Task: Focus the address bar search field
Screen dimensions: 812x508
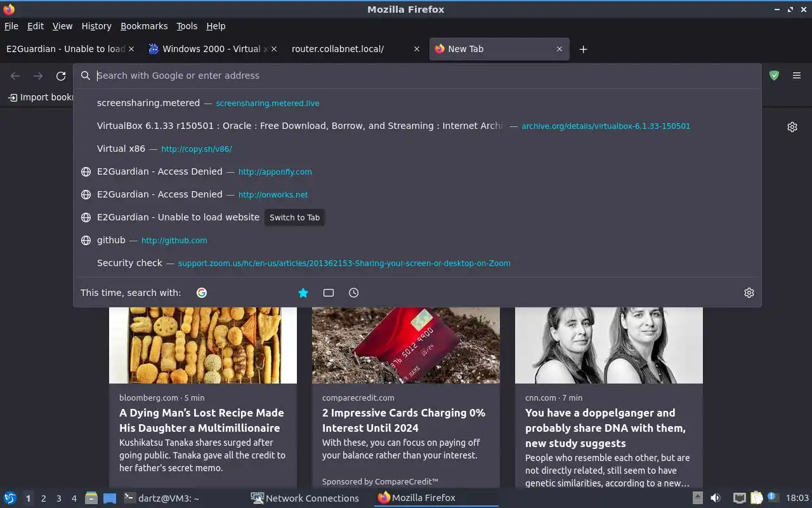Action: pyautogui.click(x=417, y=76)
